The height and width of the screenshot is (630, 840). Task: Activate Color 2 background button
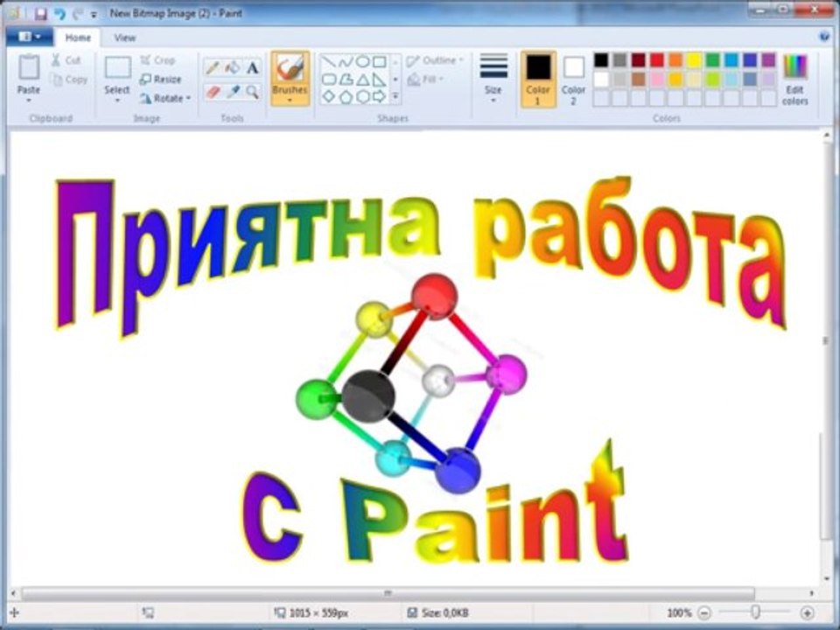pos(573,80)
